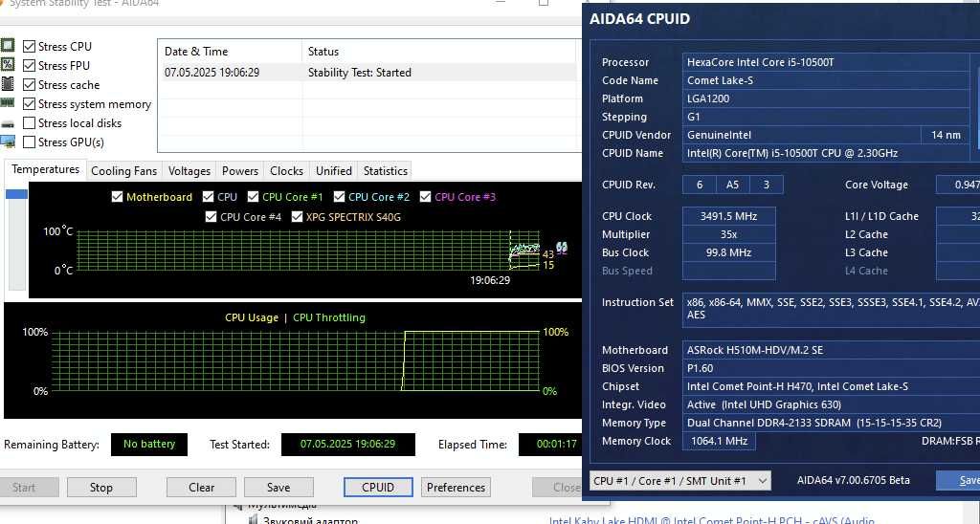Click the Platform value LGA1200
This screenshot has width=980, height=524.
tap(826, 98)
